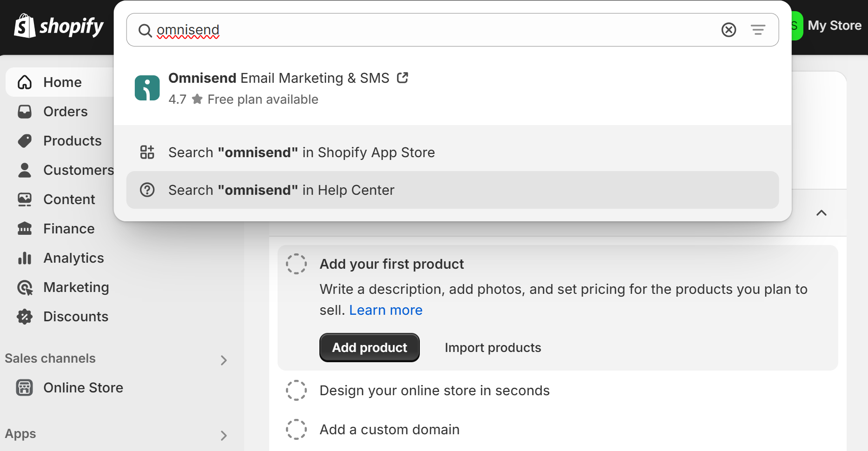This screenshot has height=451, width=868.
Task: Click the Content image icon
Action: [x=25, y=199]
